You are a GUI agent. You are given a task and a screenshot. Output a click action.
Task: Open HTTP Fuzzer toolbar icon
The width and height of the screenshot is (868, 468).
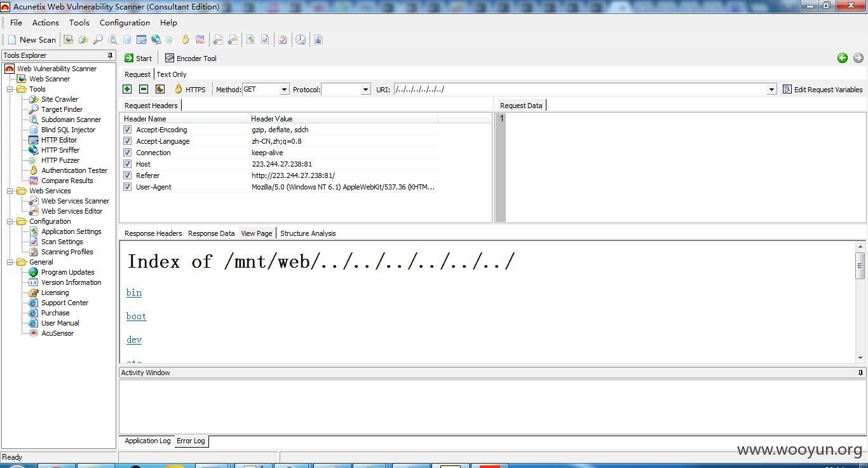tap(170, 39)
